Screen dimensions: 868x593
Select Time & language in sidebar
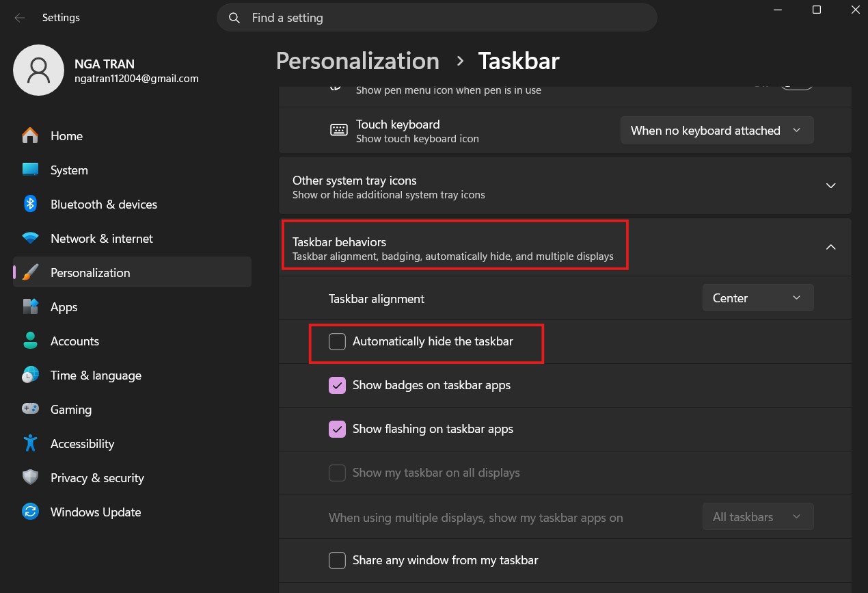(96, 375)
